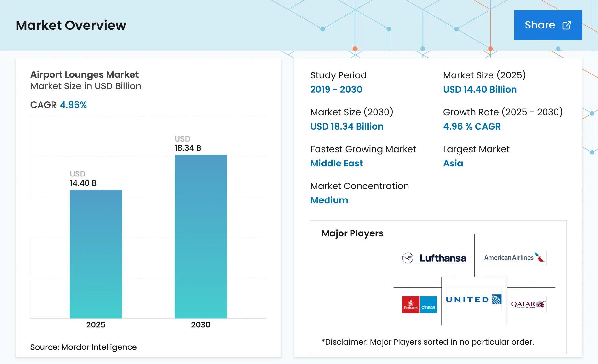Image resolution: width=598 pixels, height=364 pixels.
Task: Select the USD 14.40 Billion value
Action: click(x=480, y=90)
